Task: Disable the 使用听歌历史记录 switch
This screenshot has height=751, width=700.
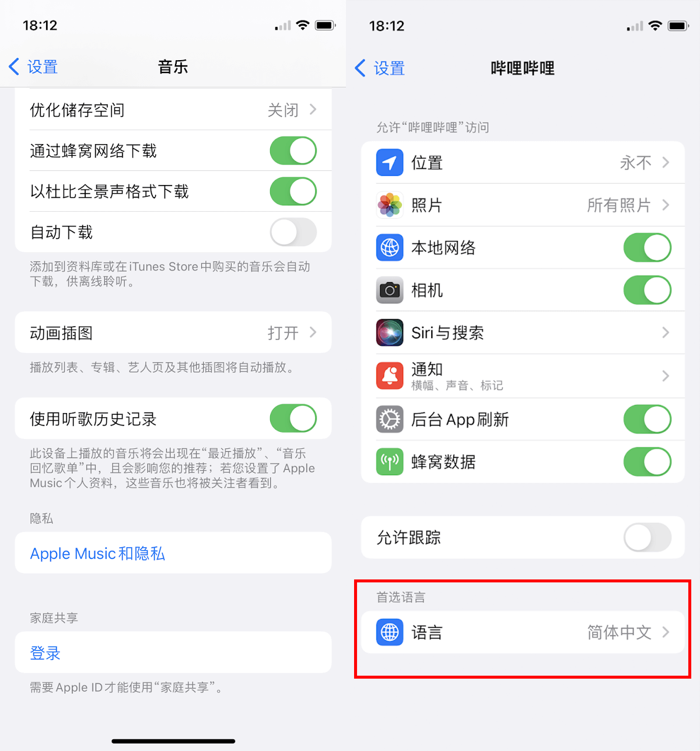Action: point(293,418)
